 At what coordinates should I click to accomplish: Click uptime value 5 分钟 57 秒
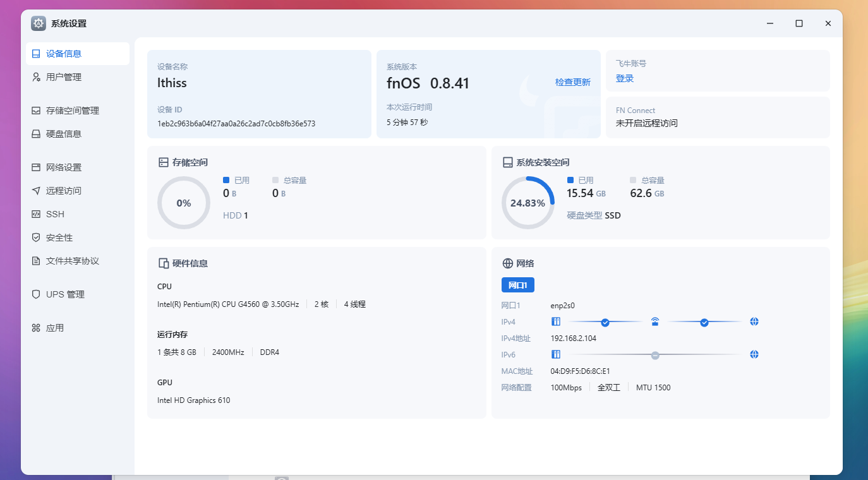pos(407,123)
